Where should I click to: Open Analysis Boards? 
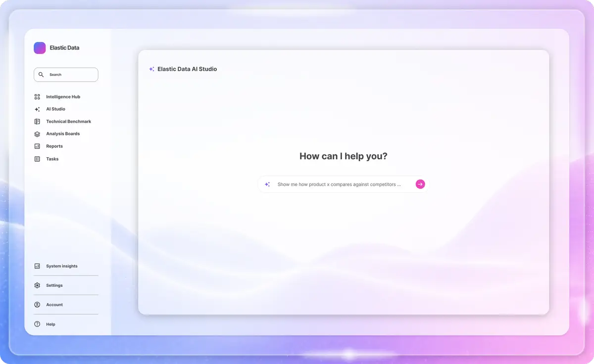(63, 134)
